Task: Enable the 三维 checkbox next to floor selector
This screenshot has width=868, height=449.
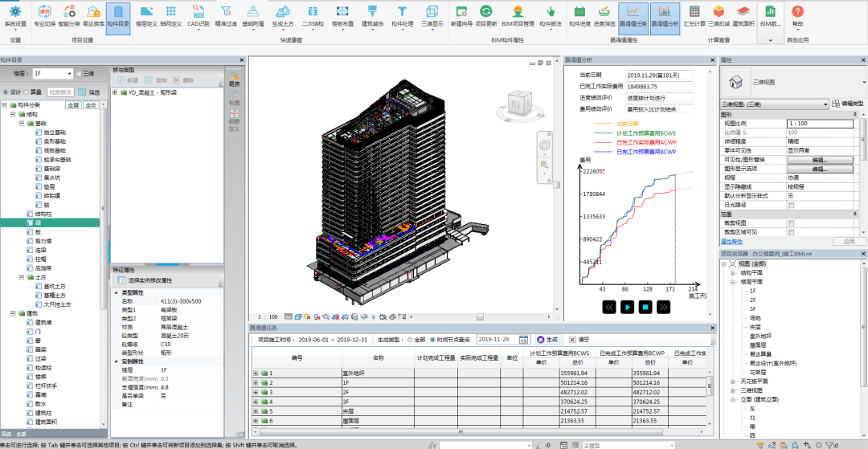Action: pos(79,73)
